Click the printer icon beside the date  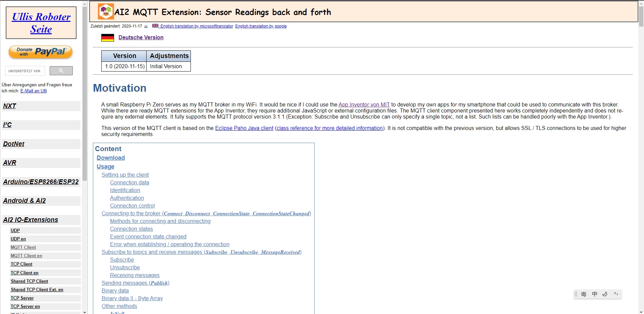(146, 27)
